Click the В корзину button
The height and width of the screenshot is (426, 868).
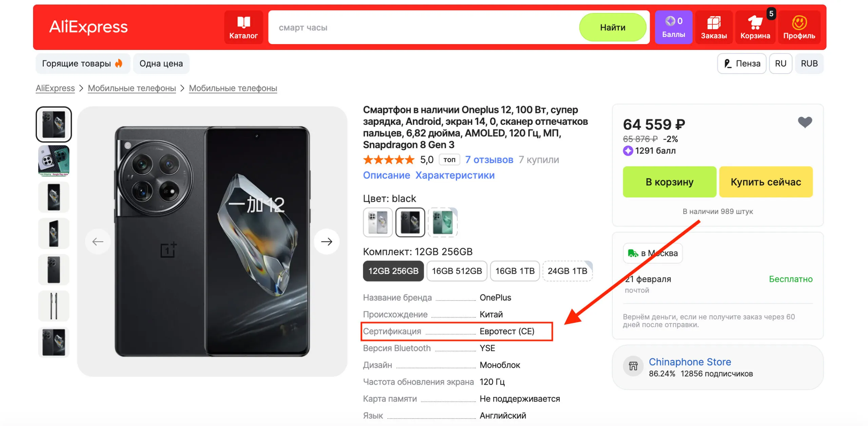click(x=669, y=182)
